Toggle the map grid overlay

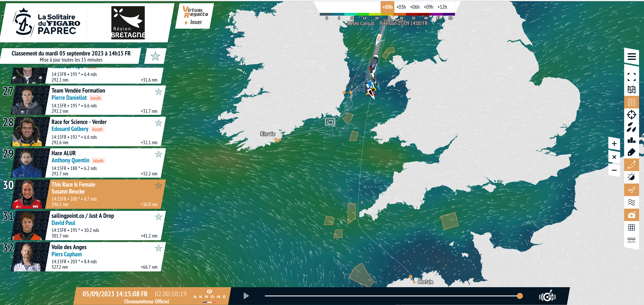pyautogui.click(x=631, y=227)
